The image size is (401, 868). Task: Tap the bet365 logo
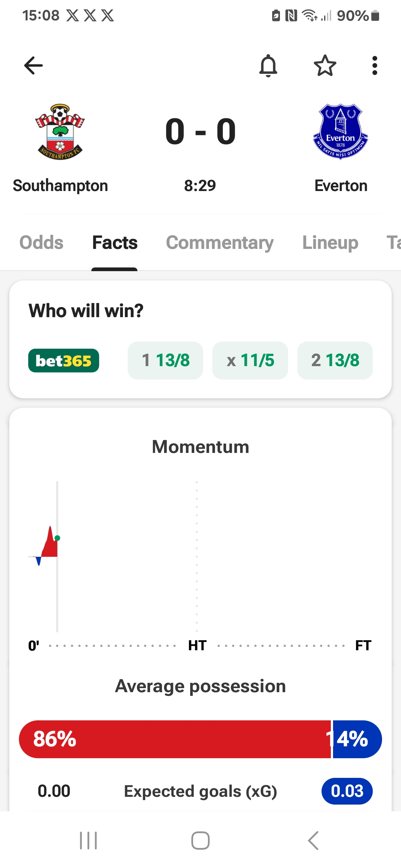point(63,361)
